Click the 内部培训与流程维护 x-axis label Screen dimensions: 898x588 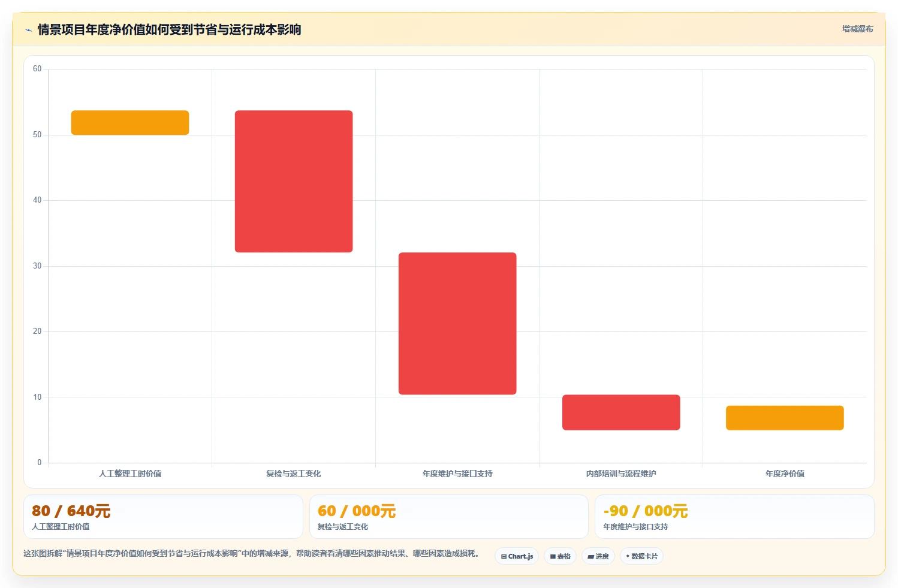click(621, 474)
